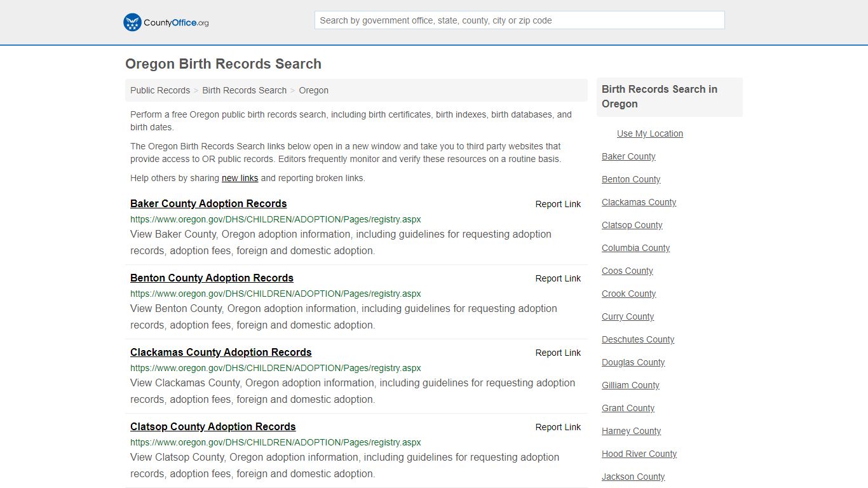This screenshot has height=488, width=868.
Task: Report link for Clatsop County Adoption Records
Action: pyautogui.click(x=558, y=427)
